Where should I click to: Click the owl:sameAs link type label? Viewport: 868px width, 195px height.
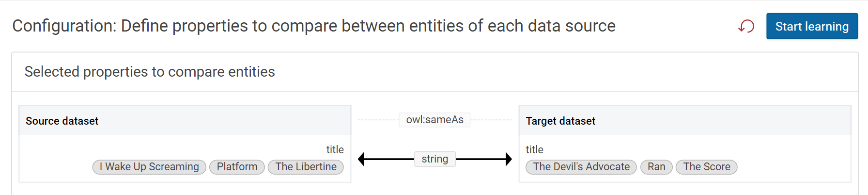434,120
